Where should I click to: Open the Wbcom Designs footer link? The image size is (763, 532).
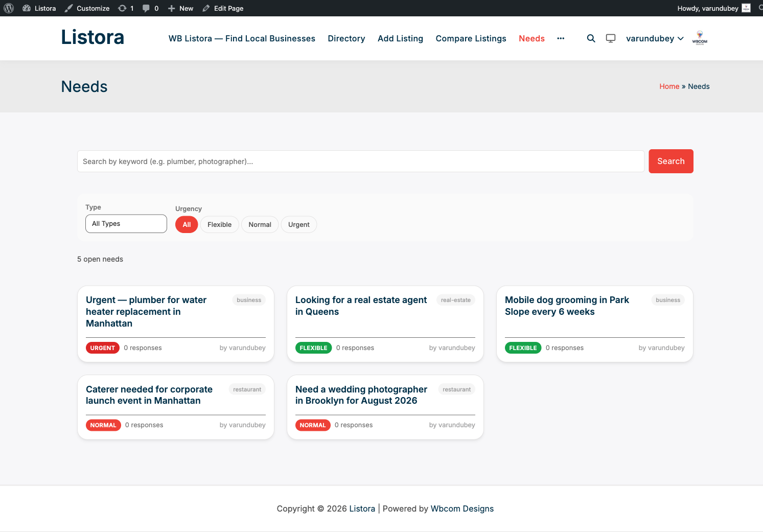click(462, 508)
